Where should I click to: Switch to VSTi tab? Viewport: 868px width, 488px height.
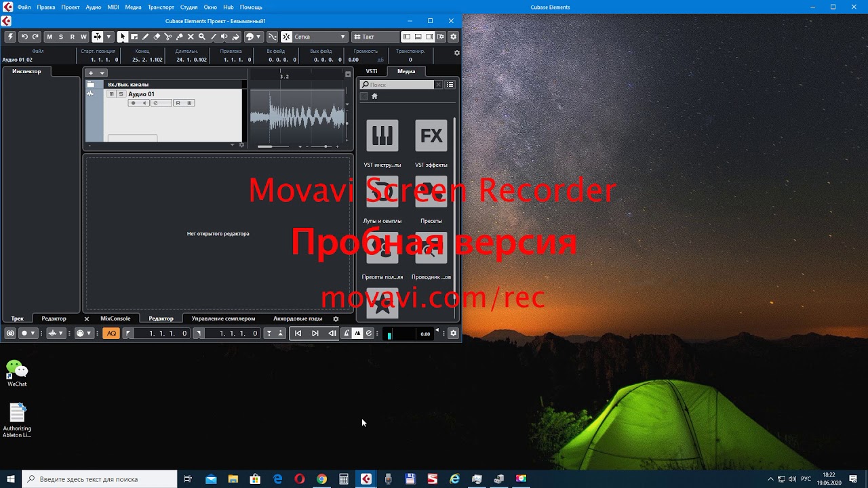click(372, 71)
